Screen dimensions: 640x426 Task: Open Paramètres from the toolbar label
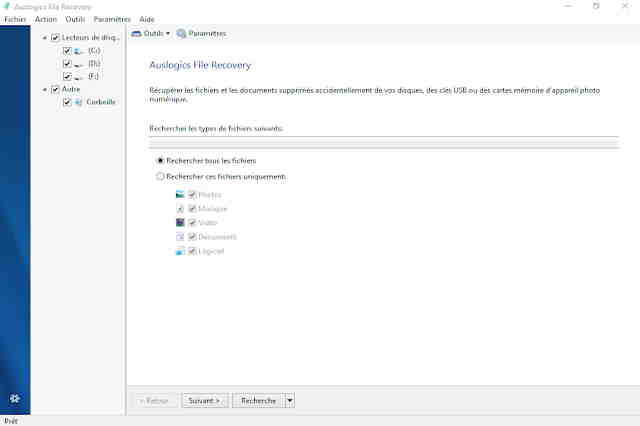pyautogui.click(x=207, y=33)
